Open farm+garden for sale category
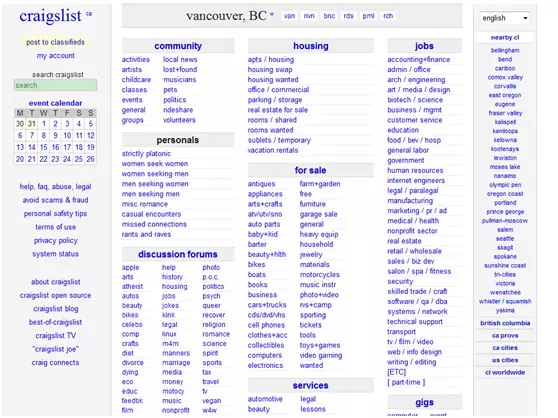 [x=320, y=184]
